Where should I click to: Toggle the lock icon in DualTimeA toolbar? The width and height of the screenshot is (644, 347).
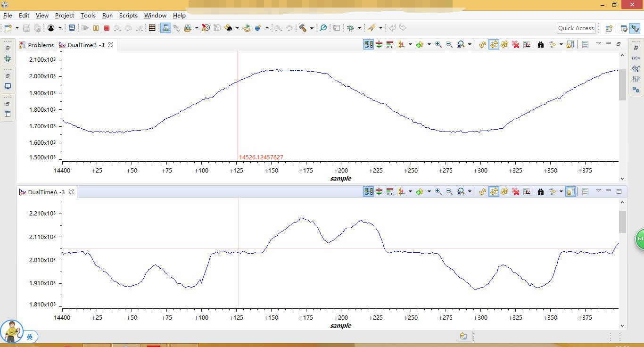tap(570, 191)
